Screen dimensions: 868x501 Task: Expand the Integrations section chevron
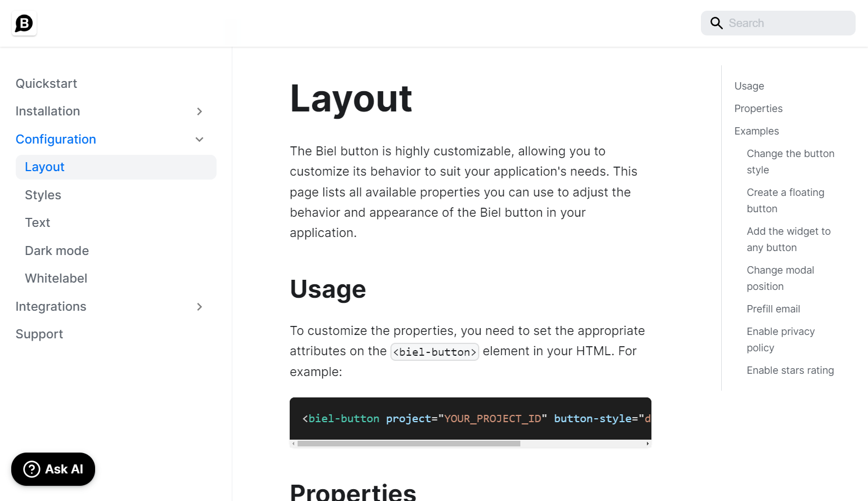[199, 307]
